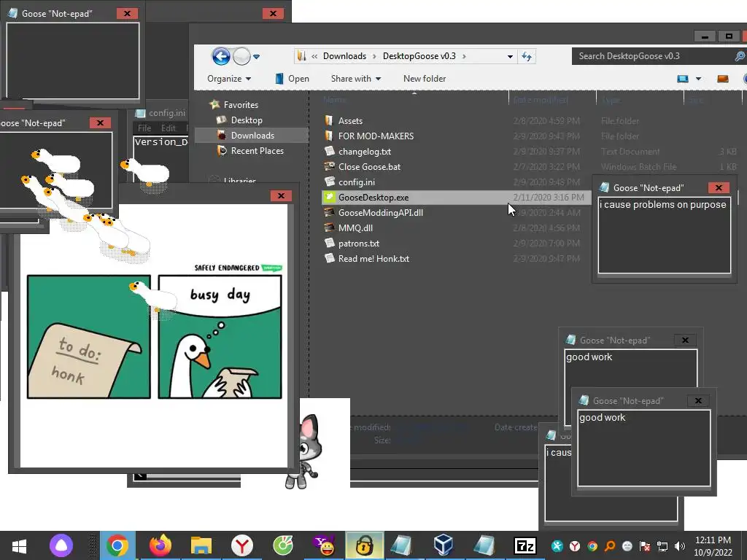
Task: Click the Close Goose.bat file icon
Action: [x=329, y=166]
